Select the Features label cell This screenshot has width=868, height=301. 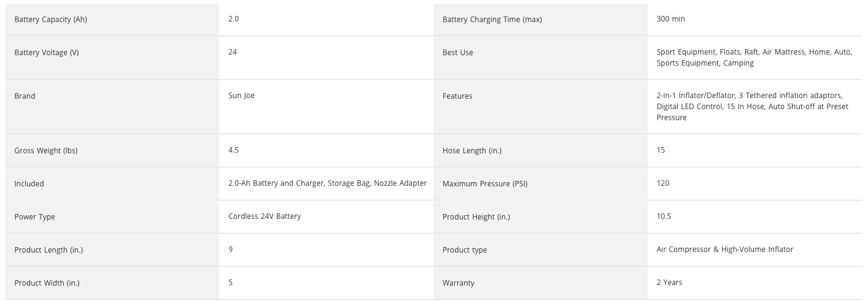pyautogui.click(x=457, y=96)
